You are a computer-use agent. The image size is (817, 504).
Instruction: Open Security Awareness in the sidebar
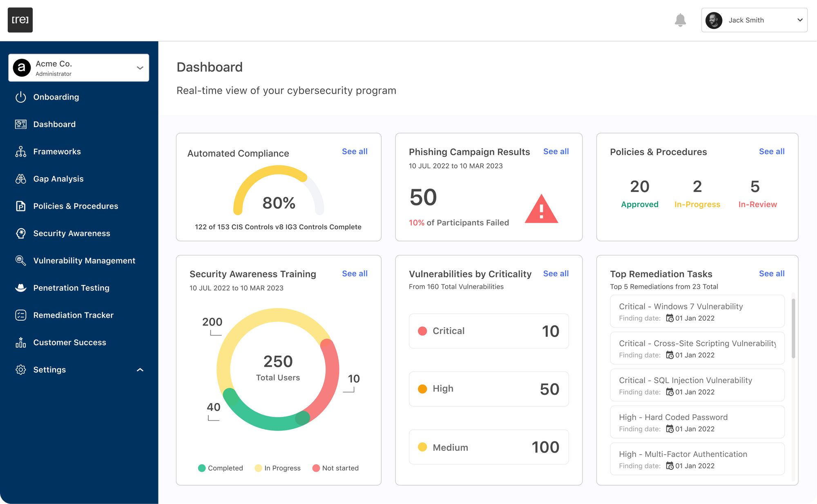(71, 233)
